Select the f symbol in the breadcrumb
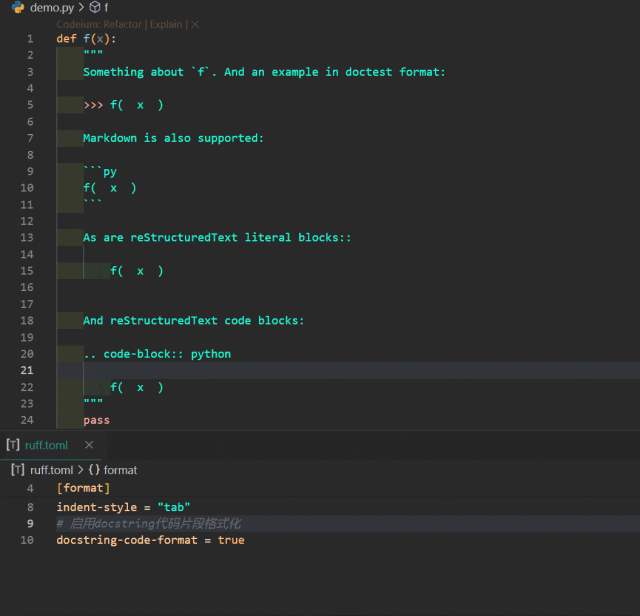 coord(106,7)
